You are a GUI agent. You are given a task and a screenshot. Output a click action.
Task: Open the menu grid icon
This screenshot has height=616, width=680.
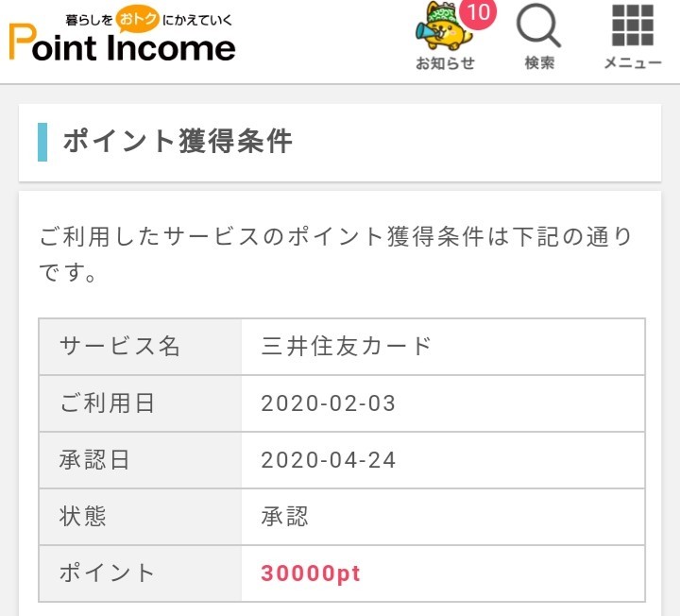[632, 26]
